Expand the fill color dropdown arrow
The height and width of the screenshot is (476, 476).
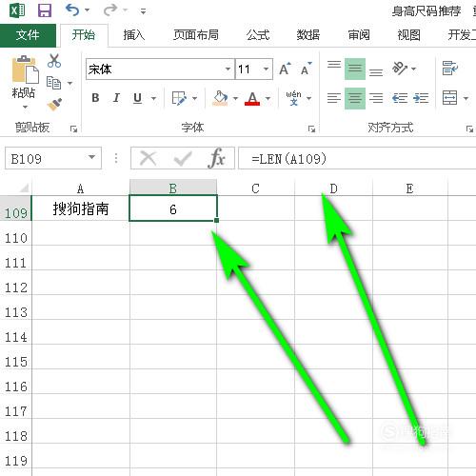[235, 98]
